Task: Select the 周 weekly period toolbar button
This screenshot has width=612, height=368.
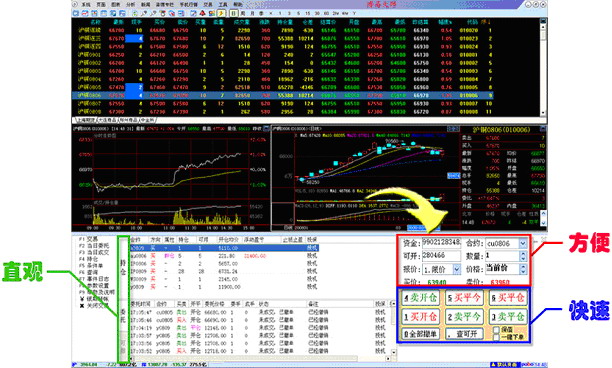Action: click(x=243, y=13)
